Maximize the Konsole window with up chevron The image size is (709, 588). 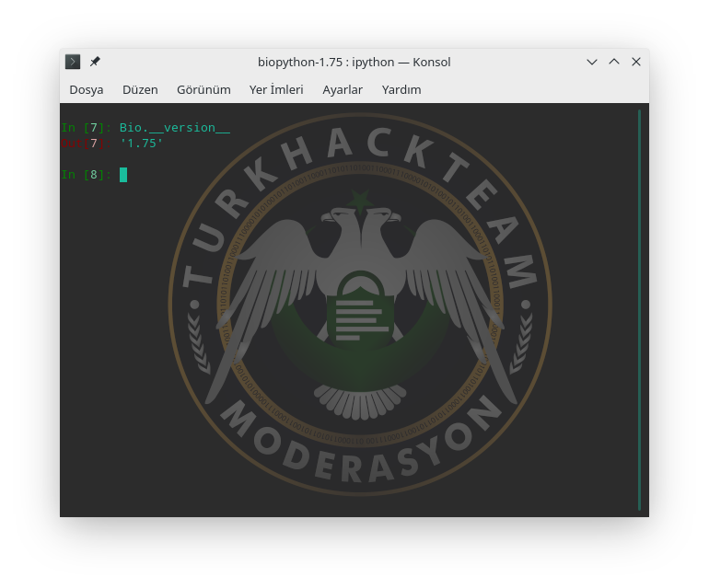pos(614,62)
